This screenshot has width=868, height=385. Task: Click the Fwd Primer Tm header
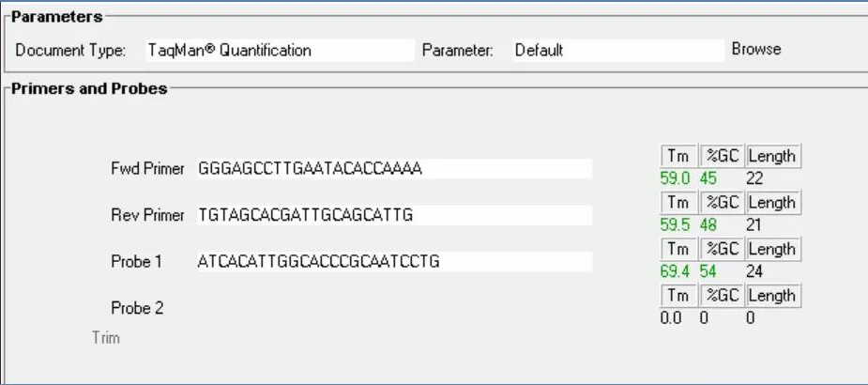(x=676, y=156)
